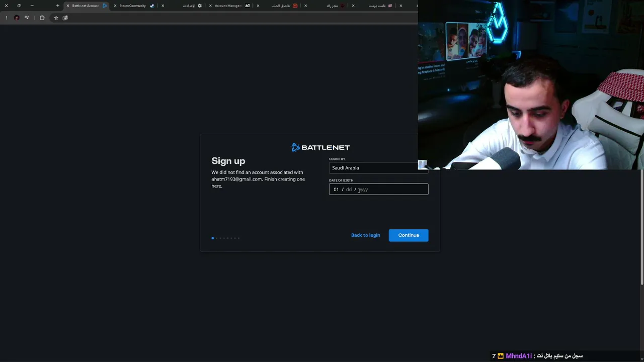Open the Country dropdown showing Saudi Arabia

tap(378, 168)
